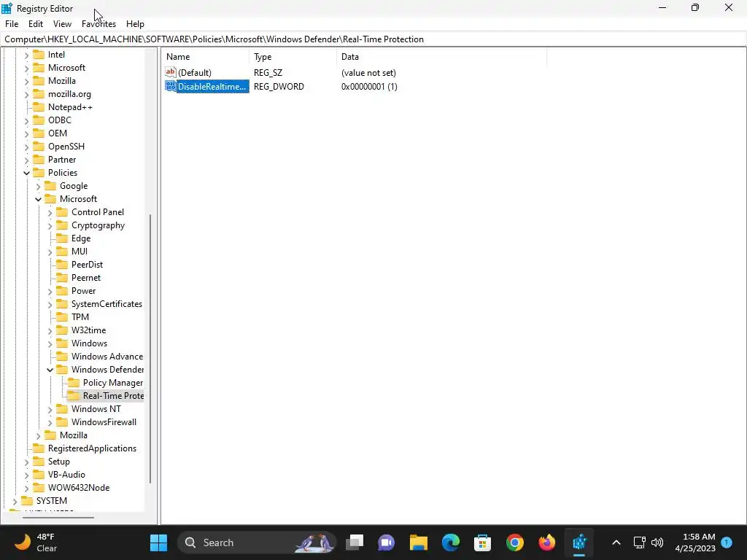Image resolution: width=747 pixels, height=560 pixels.
Task: Click the (value not set) data cell
Action: (x=368, y=73)
